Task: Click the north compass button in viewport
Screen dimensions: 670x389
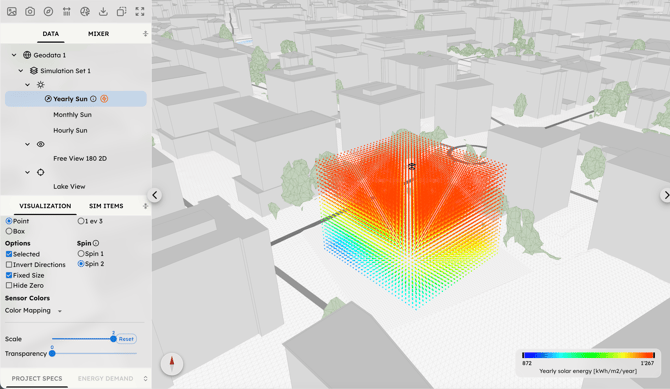Action: click(172, 364)
